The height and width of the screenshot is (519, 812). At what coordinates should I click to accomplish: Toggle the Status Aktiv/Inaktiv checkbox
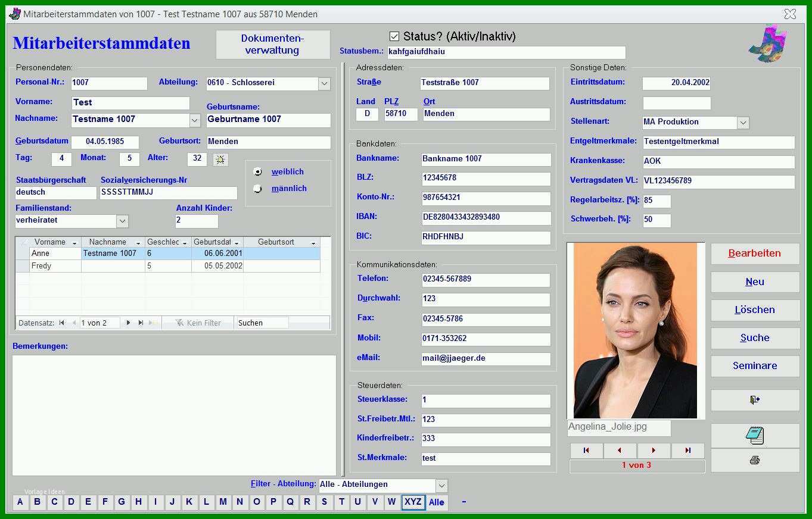(394, 36)
